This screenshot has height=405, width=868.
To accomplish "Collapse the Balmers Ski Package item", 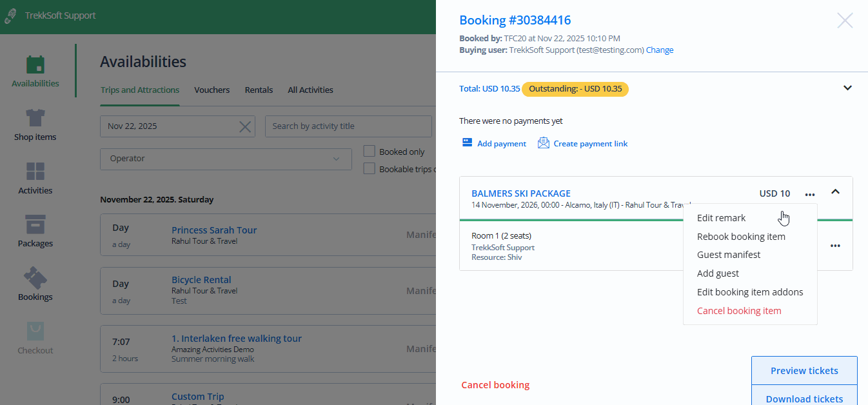I will (835, 192).
